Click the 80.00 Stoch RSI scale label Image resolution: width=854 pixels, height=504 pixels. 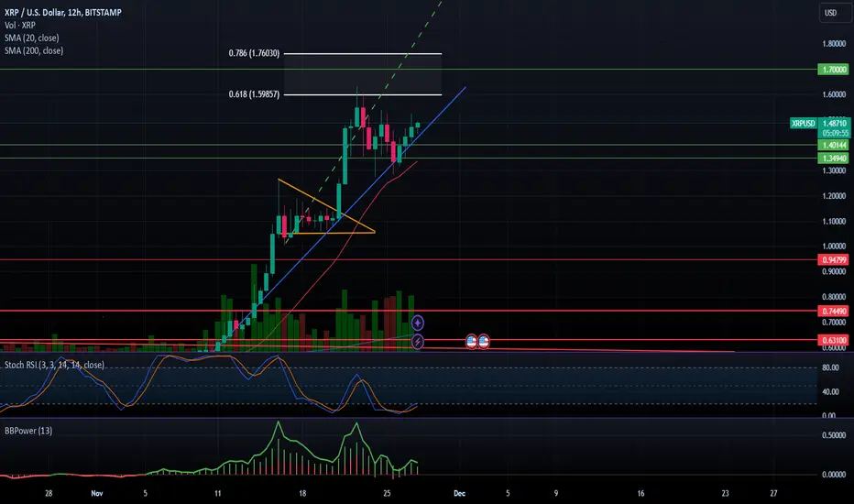click(830, 367)
